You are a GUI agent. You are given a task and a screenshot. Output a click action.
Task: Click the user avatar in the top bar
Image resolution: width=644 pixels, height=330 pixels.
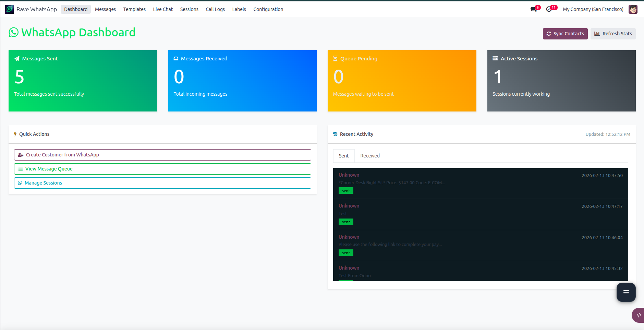(x=633, y=9)
